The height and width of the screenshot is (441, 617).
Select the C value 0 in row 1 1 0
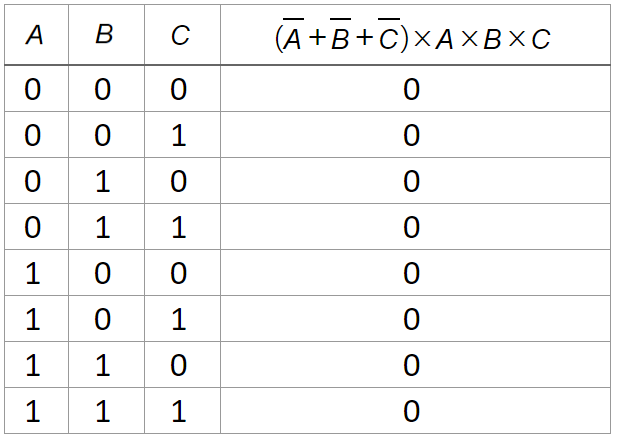[x=179, y=366]
